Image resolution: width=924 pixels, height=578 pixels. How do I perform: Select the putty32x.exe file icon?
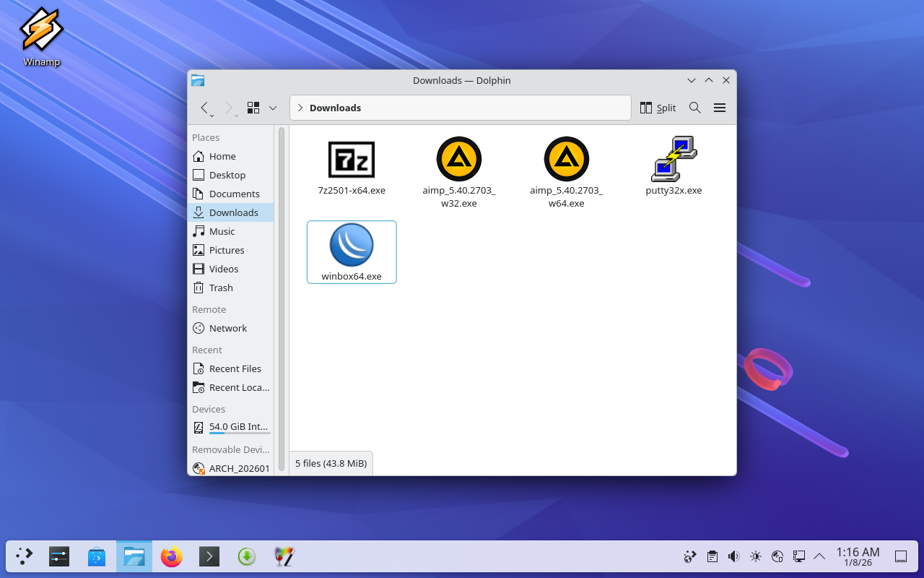tap(674, 159)
